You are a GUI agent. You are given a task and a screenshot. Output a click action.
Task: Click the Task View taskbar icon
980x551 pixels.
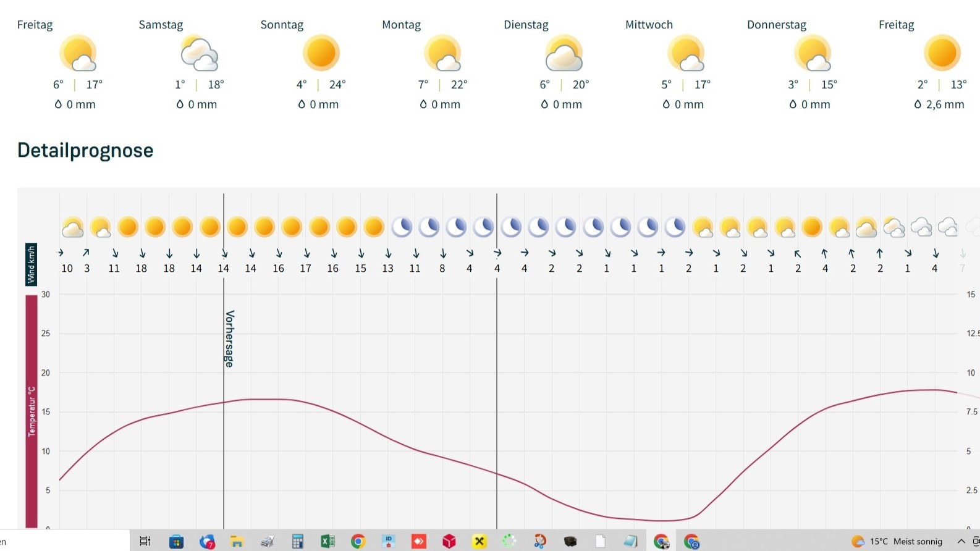coord(145,542)
